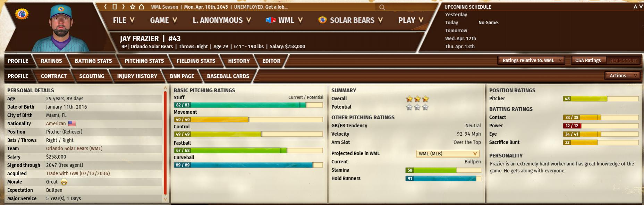Switch to the RATINGS tab
Image resolution: width=644 pixels, height=205 pixels.
(x=51, y=61)
